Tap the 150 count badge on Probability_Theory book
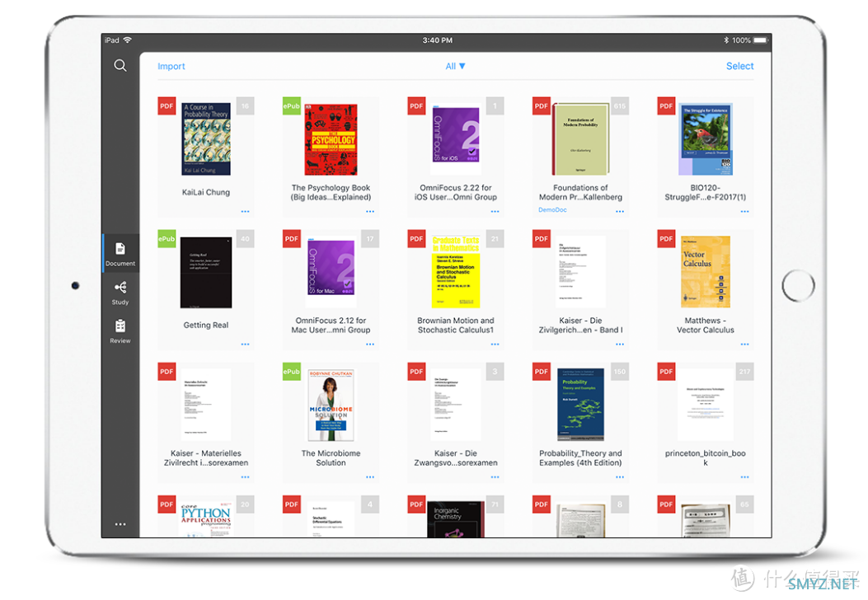 619,372
